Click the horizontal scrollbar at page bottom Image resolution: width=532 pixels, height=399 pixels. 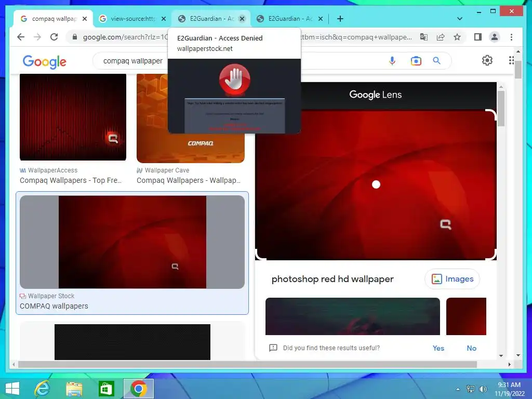(x=247, y=364)
